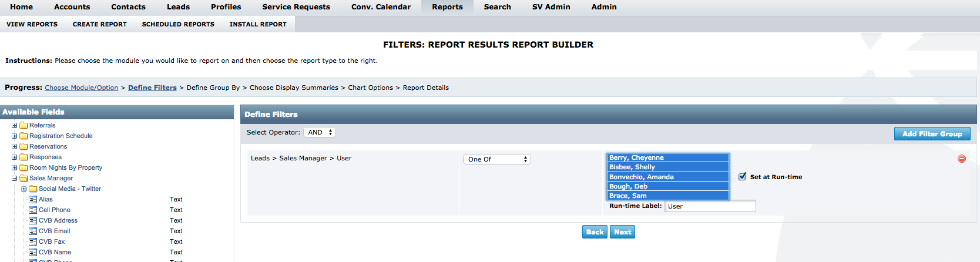This screenshot has height=262, width=980.
Task: Select the Reports tab
Action: coord(447,7)
